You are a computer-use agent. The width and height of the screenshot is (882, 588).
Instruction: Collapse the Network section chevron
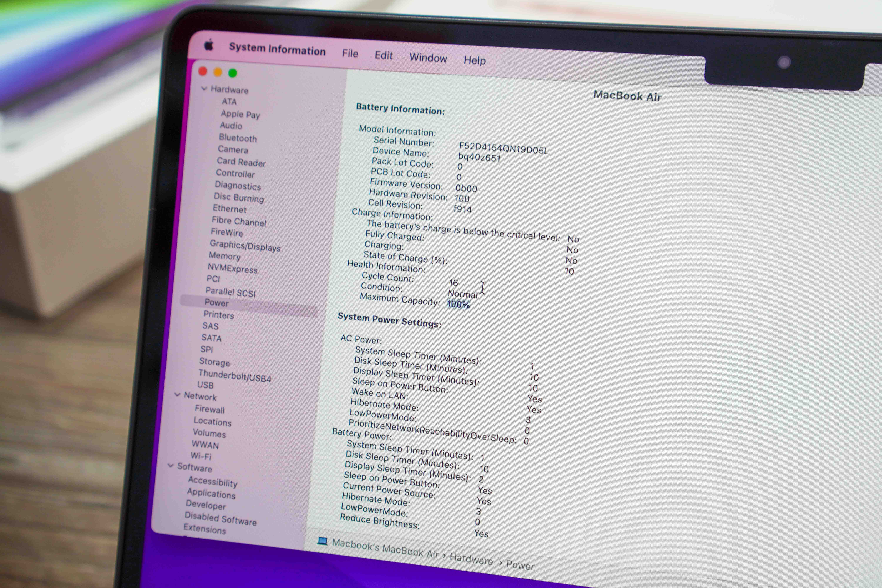tap(177, 395)
